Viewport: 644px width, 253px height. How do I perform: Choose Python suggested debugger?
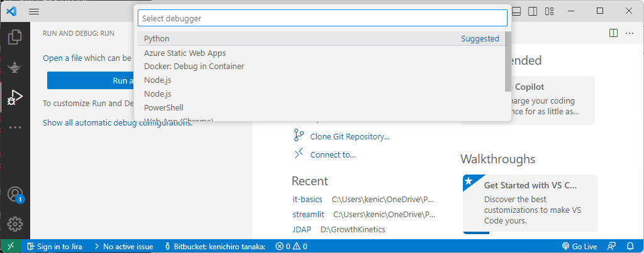coord(321,38)
